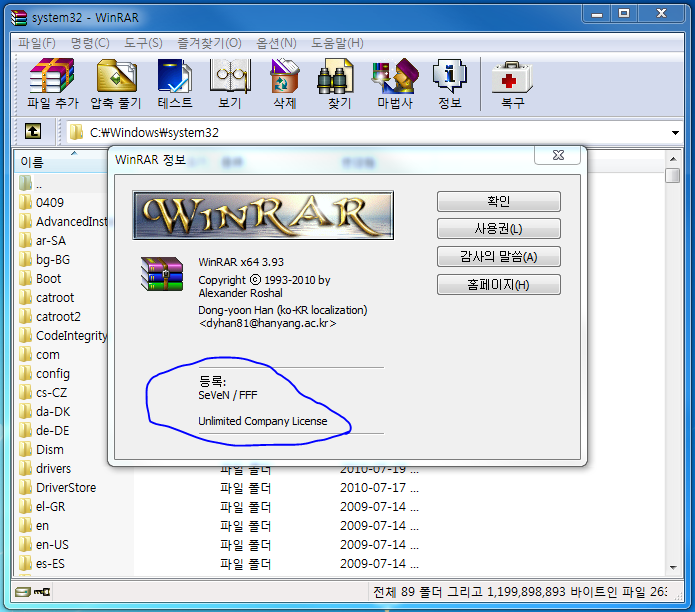Click the 'SeVeN / FFF' registration text
The width and height of the screenshot is (695, 612).
point(227,395)
